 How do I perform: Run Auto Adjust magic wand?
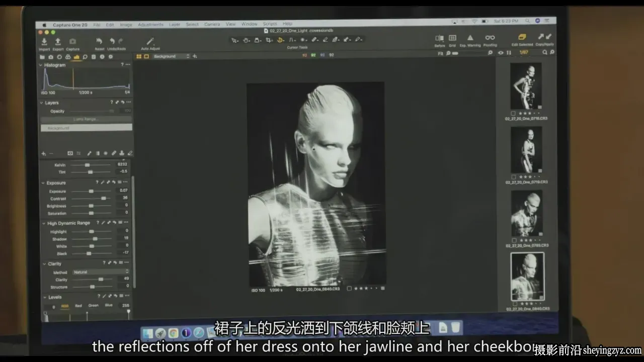tap(150, 41)
